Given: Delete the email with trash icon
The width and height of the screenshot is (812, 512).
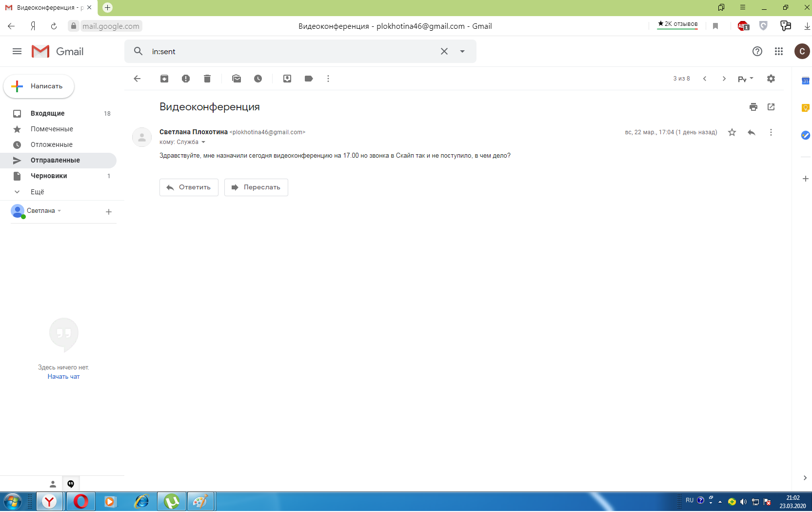Looking at the screenshot, I should click(207, 79).
